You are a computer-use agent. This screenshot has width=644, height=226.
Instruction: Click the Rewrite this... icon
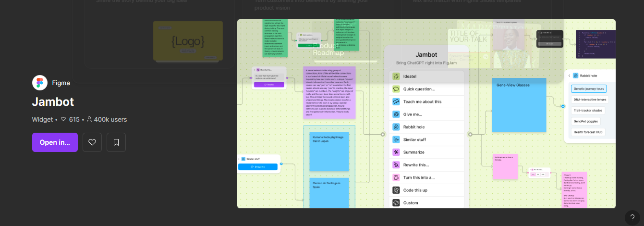point(396,165)
